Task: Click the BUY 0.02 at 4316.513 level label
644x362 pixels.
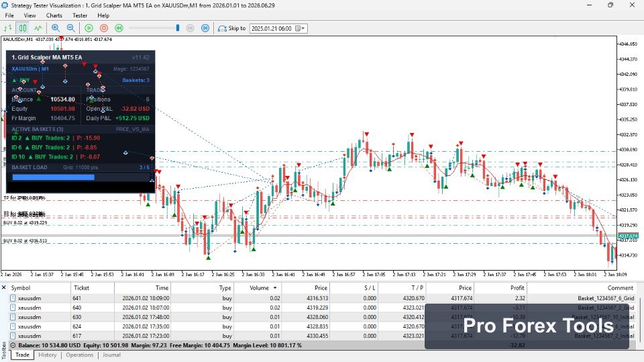Action: (25, 240)
